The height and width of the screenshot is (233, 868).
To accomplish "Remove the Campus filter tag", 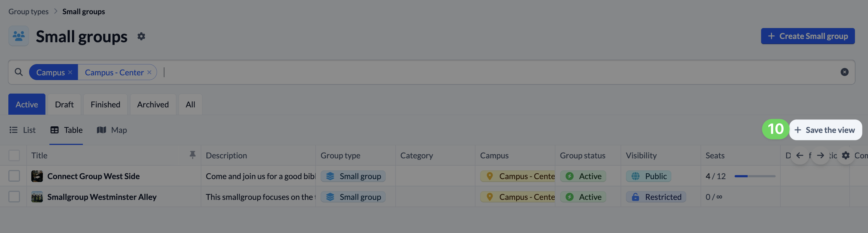I will pyautogui.click(x=70, y=72).
